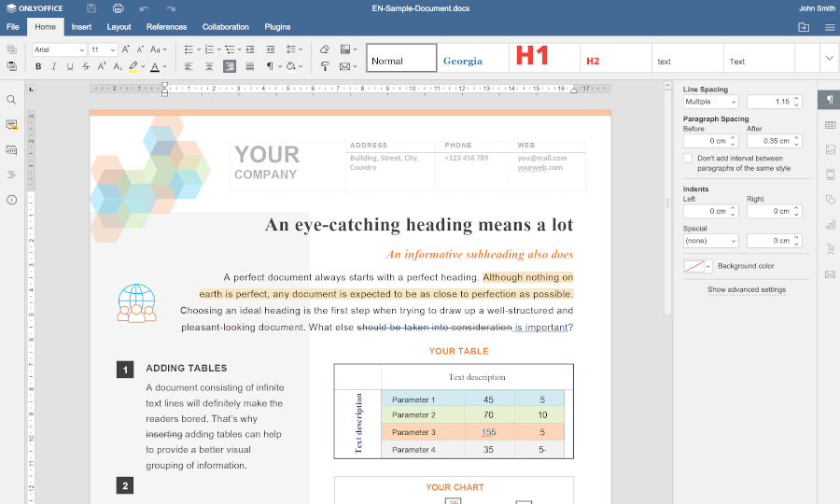Open the Comments panel in left sidebar

(x=11, y=124)
